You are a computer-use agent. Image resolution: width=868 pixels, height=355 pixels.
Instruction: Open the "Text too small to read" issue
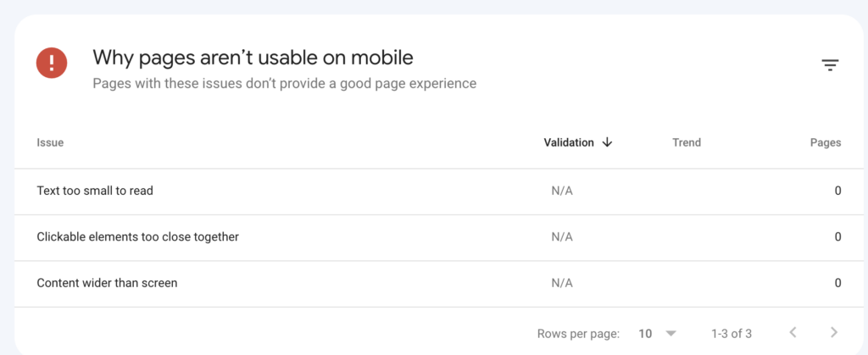coord(95,191)
